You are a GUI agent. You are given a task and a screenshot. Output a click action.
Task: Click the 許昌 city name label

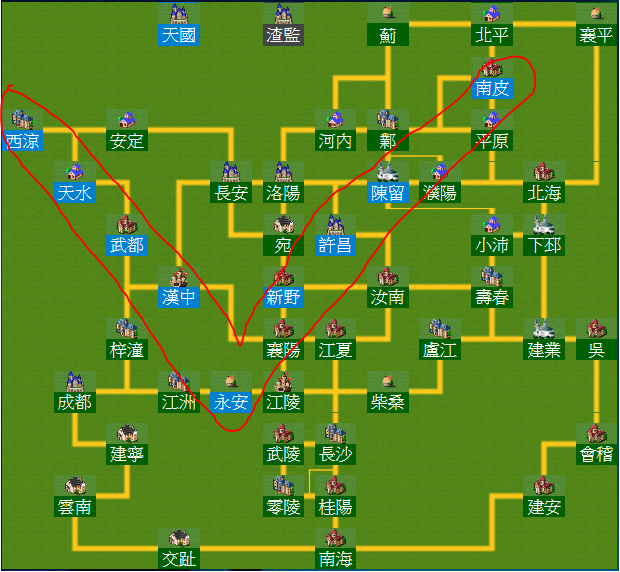point(335,245)
